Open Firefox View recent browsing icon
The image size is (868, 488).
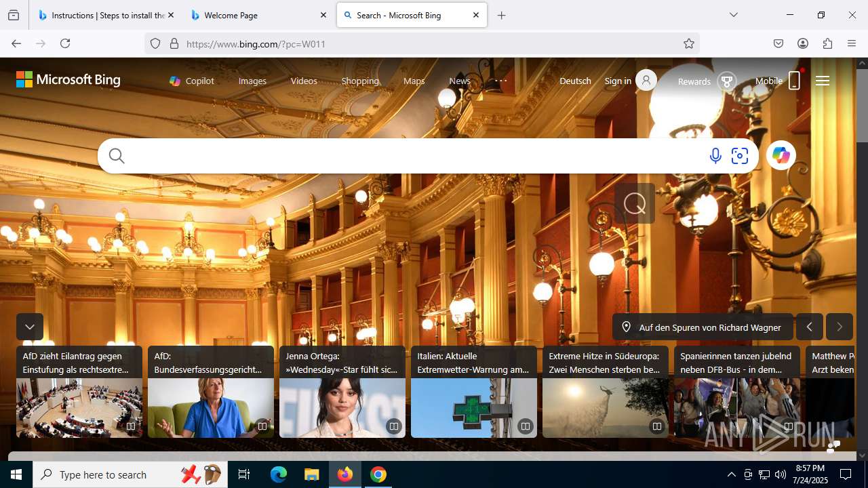(14, 15)
